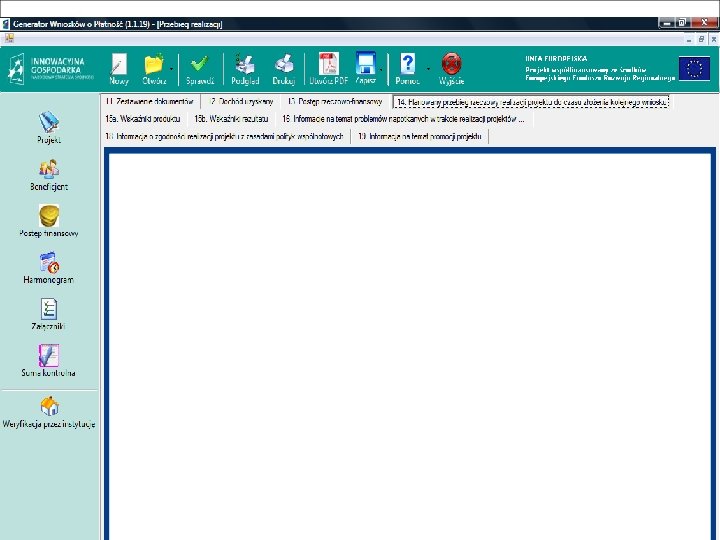Click the Nowy toolbar icon
The width and height of the screenshot is (720, 540).
click(x=118, y=69)
